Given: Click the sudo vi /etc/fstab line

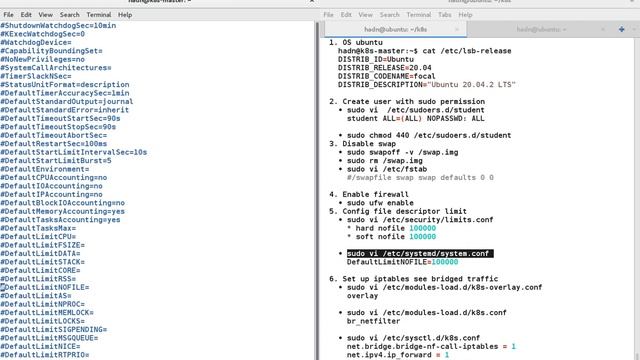Looking at the screenshot, I should [x=387, y=169].
